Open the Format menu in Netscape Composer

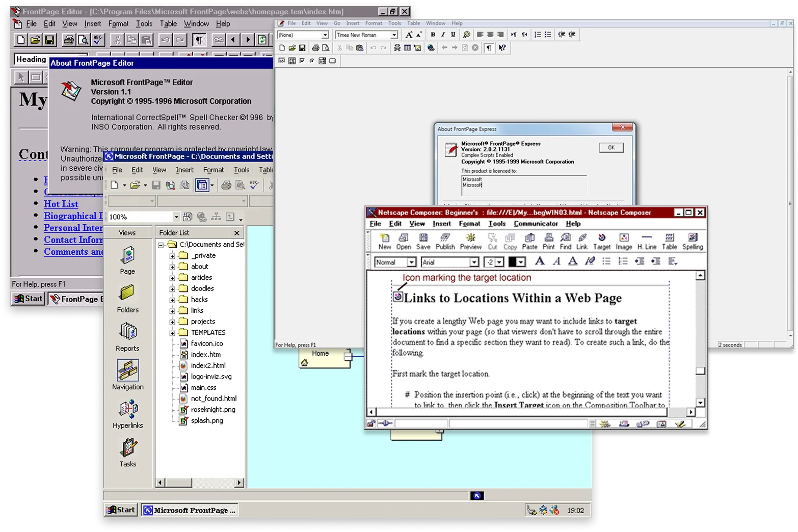(x=469, y=224)
